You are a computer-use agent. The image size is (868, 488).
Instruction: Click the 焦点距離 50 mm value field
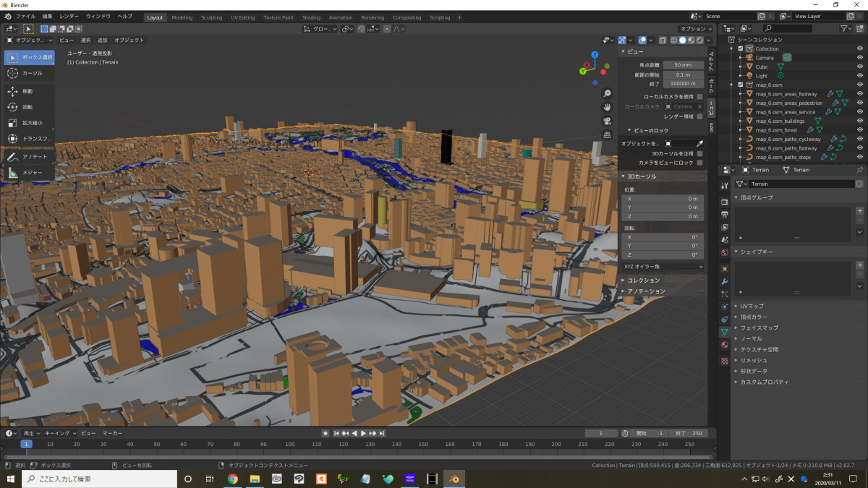[x=683, y=65]
